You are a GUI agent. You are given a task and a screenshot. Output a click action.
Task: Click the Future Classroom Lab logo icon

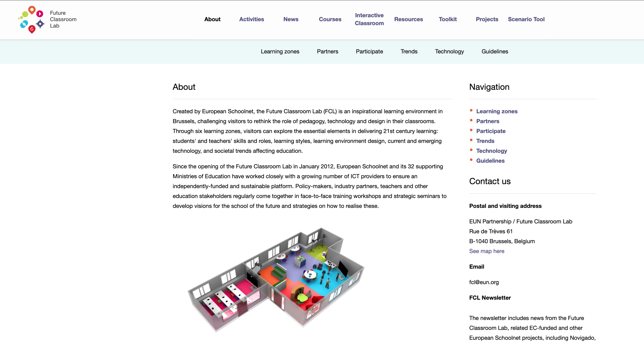point(31,19)
